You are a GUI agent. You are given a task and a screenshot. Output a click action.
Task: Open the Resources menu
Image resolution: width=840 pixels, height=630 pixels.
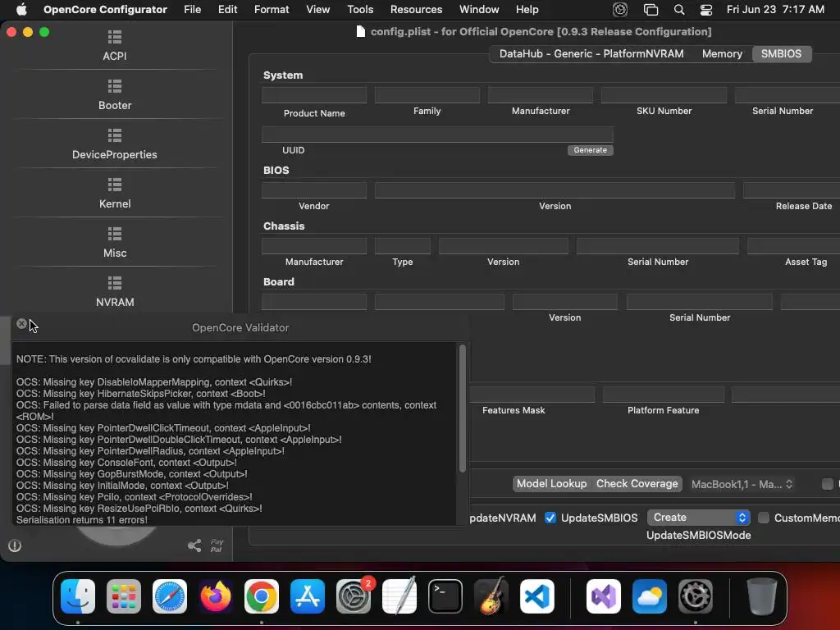(416, 9)
